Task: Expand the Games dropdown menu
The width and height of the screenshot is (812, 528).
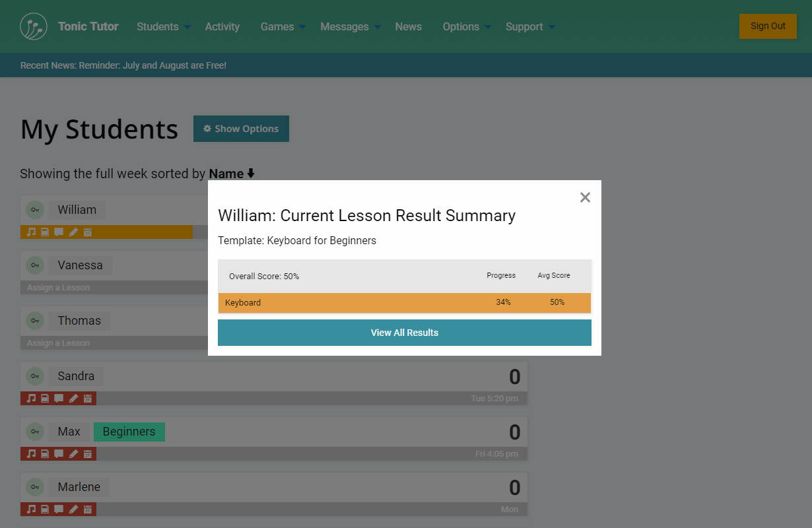Action: tap(283, 27)
